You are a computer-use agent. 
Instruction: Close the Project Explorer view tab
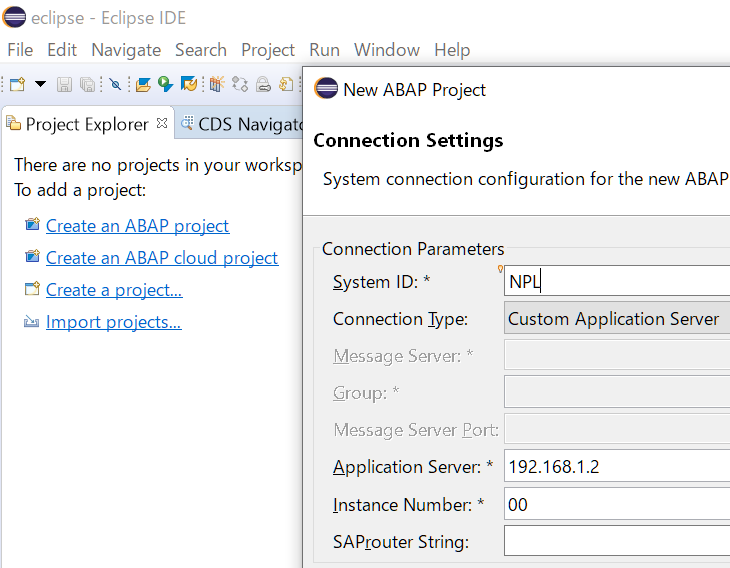[x=162, y=123]
